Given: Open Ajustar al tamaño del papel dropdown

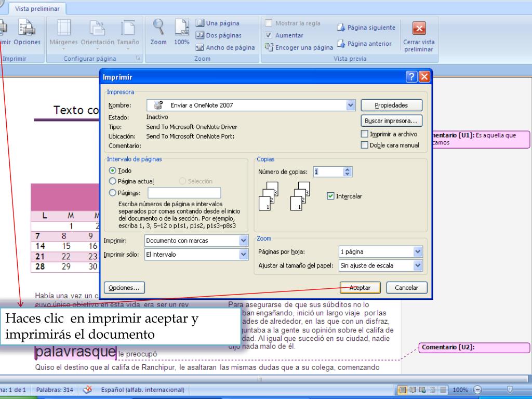Looking at the screenshot, I should (418, 265).
